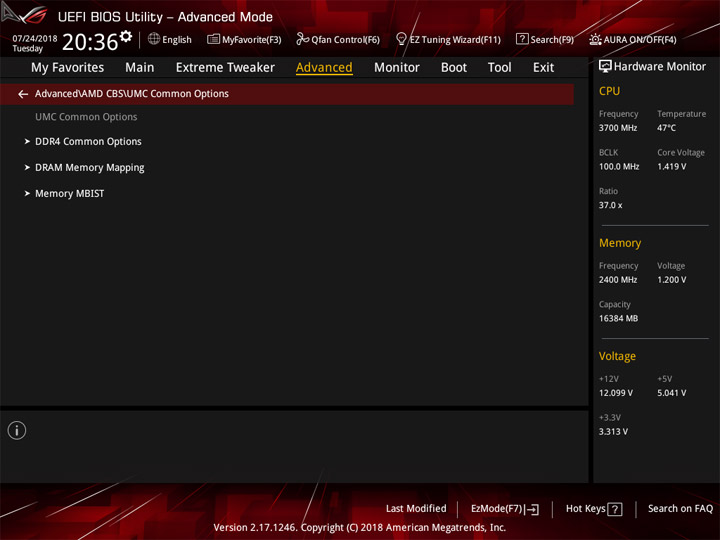Select Memory MBIST entry
Screen dimensions: 720x540
point(69,193)
